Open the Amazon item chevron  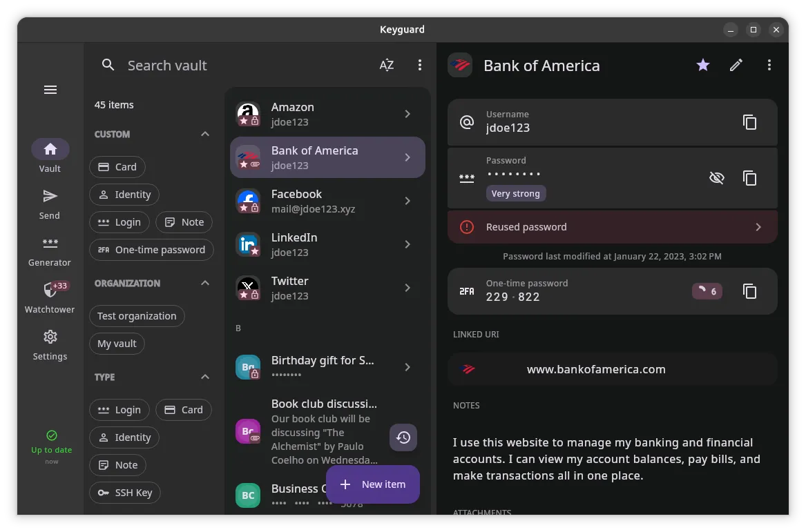407,114
